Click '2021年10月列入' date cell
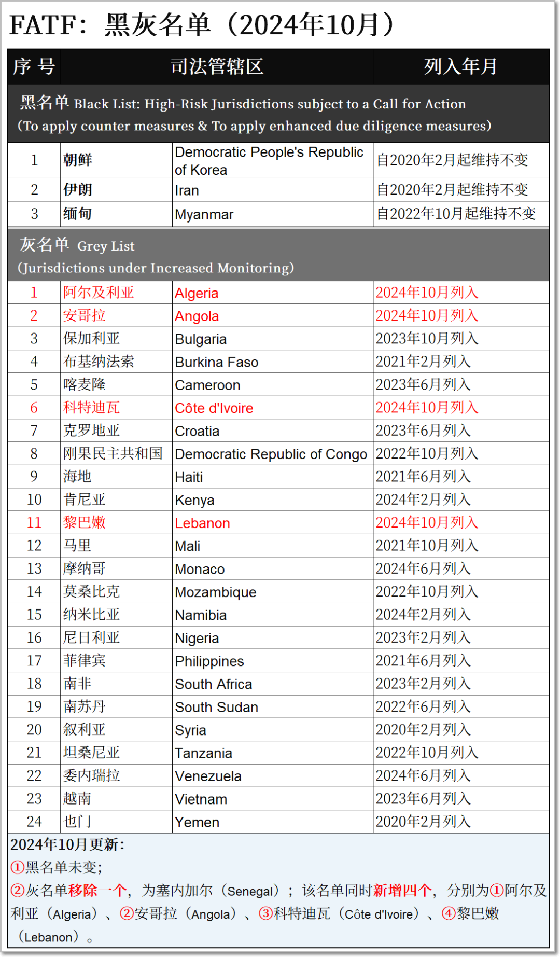 pyautogui.click(x=461, y=546)
